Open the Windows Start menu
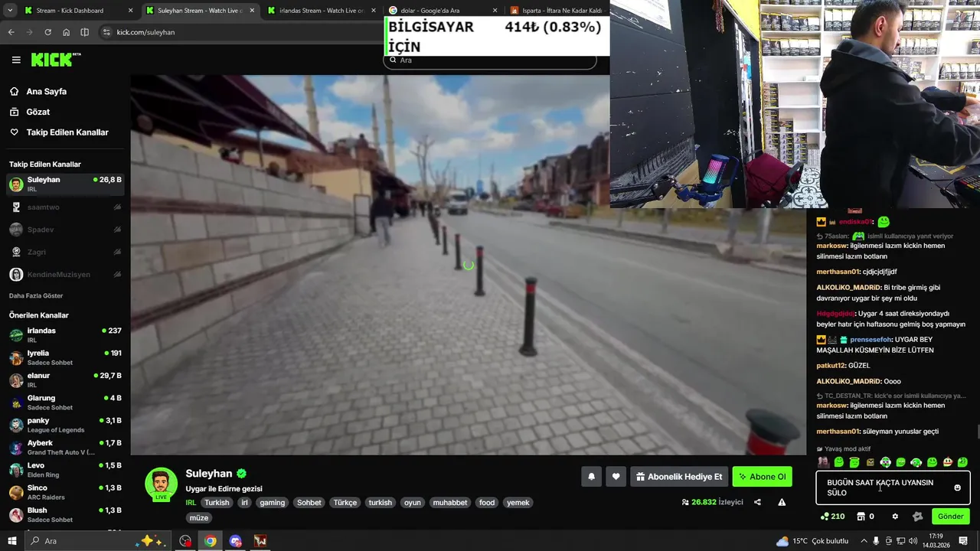980x551 pixels. click(x=11, y=541)
